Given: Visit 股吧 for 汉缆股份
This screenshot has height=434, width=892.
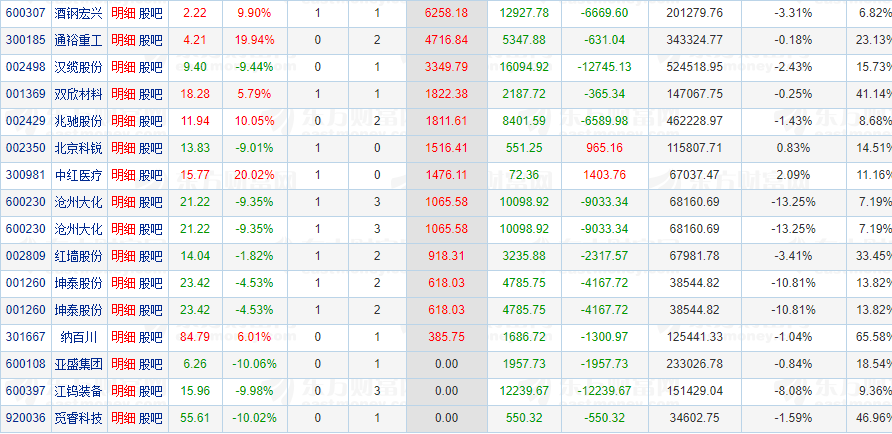Looking at the screenshot, I should (151, 67).
